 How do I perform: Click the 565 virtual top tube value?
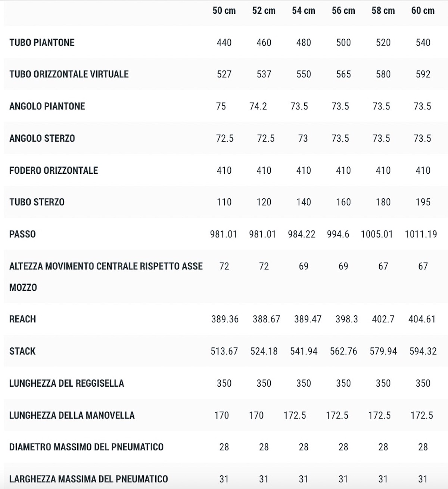click(x=343, y=74)
